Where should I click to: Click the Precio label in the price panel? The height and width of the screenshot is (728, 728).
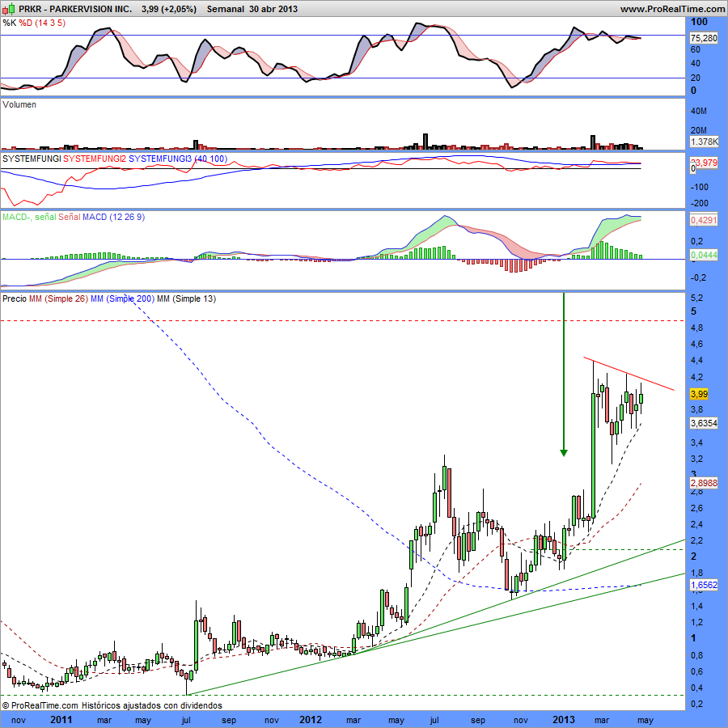(15, 298)
